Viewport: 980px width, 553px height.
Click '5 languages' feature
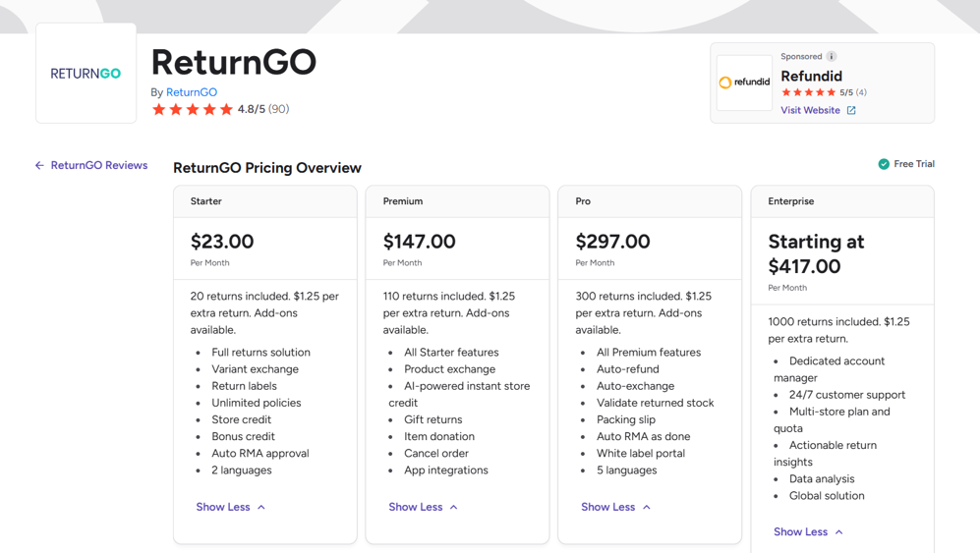(626, 470)
